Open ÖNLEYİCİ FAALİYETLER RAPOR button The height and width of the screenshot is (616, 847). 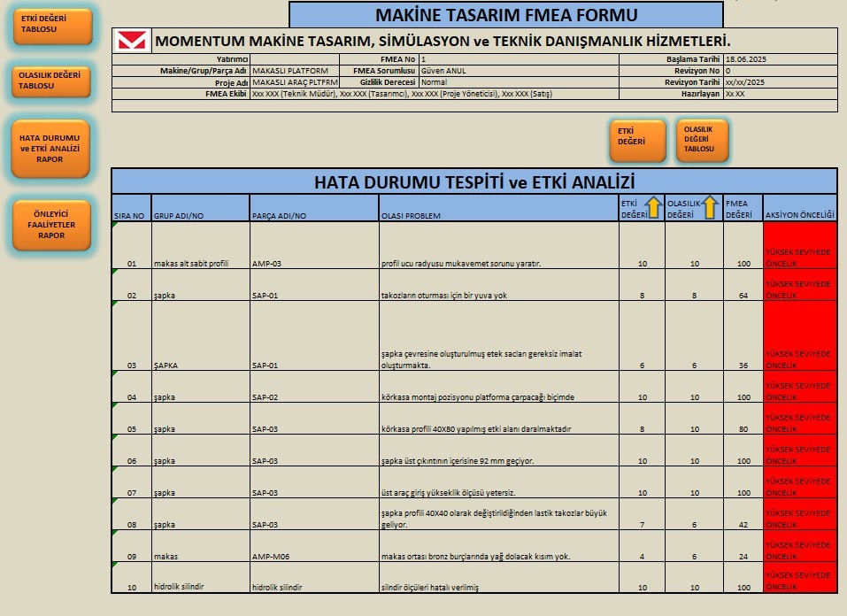click(x=52, y=225)
